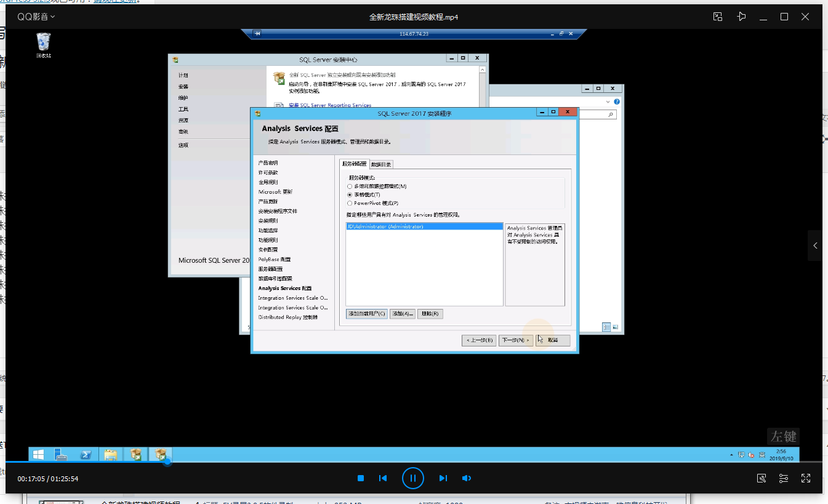828x504 pixels.
Task: Mute the player volume
Action: pyautogui.click(x=466, y=478)
